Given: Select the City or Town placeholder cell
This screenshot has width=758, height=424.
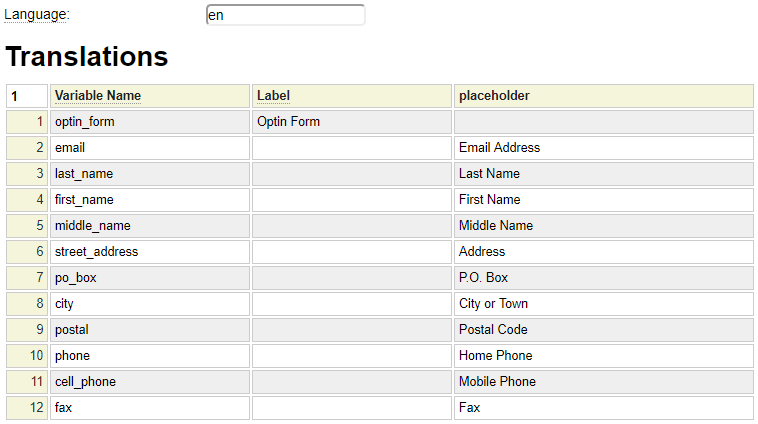Looking at the screenshot, I should [x=602, y=304].
